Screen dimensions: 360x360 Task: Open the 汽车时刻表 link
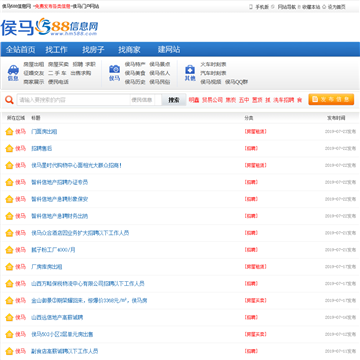(x=213, y=73)
